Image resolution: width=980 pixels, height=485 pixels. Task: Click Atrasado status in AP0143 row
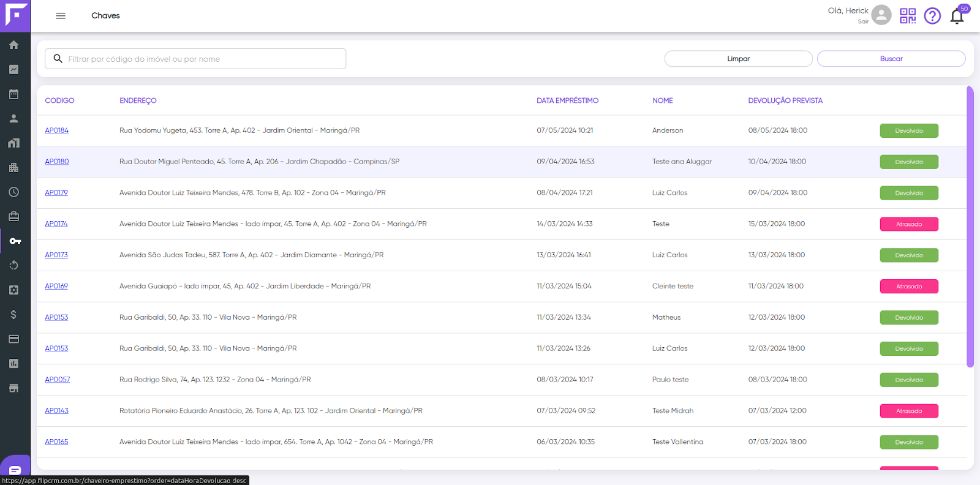tap(909, 411)
